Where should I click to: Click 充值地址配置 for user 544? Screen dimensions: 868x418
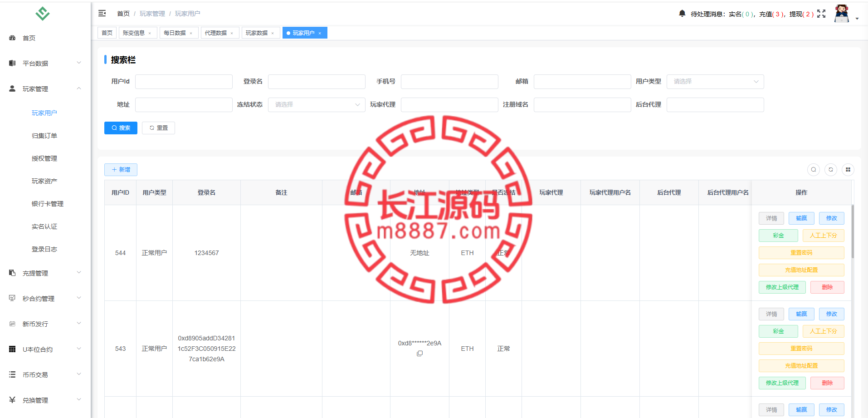coord(801,270)
